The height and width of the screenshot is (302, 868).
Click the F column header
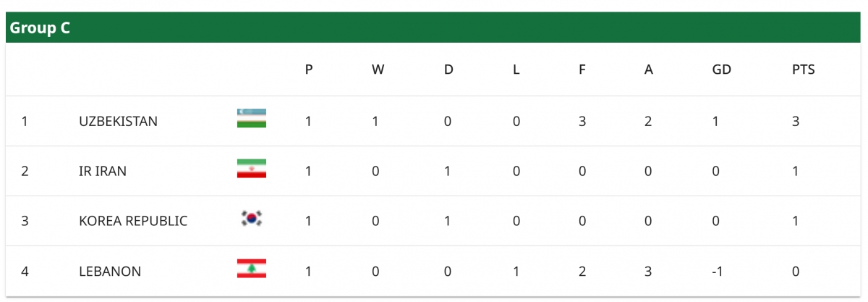[582, 70]
